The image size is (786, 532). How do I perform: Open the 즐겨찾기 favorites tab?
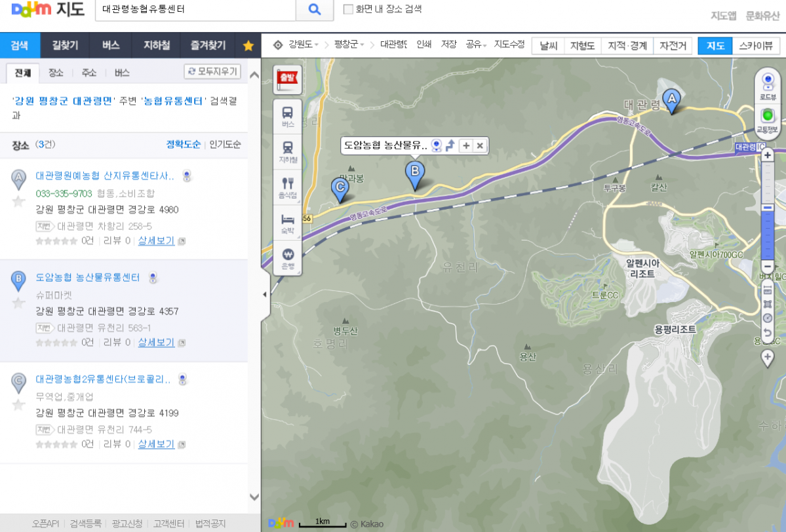(x=208, y=46)
